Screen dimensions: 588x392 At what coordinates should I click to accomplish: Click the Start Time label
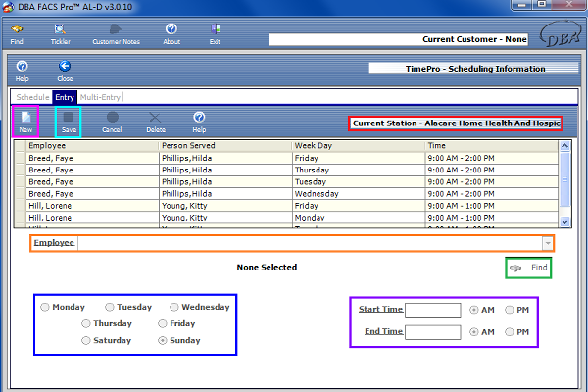tap(380, 309)
